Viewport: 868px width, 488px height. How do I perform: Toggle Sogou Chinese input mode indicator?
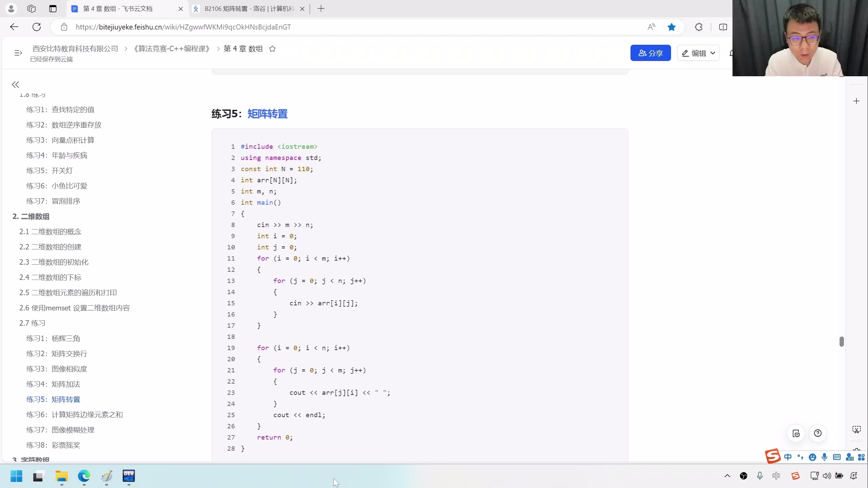[x=788, y=457]
